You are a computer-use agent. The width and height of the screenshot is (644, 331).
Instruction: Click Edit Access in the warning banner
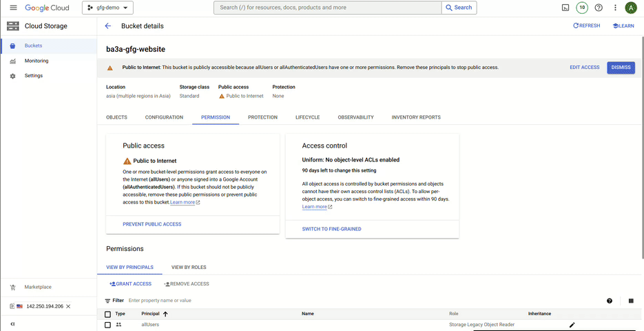pyautogui.click(x=585, y=67)
